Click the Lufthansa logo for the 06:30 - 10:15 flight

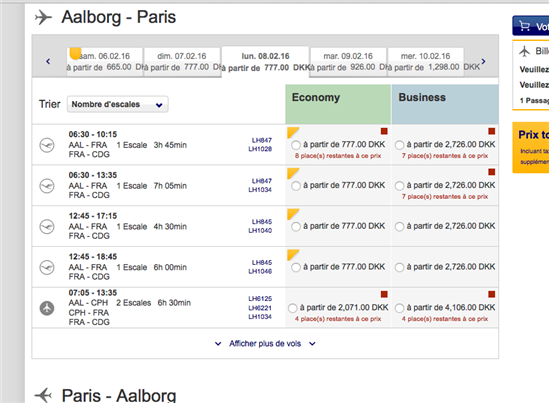[47, 145]
